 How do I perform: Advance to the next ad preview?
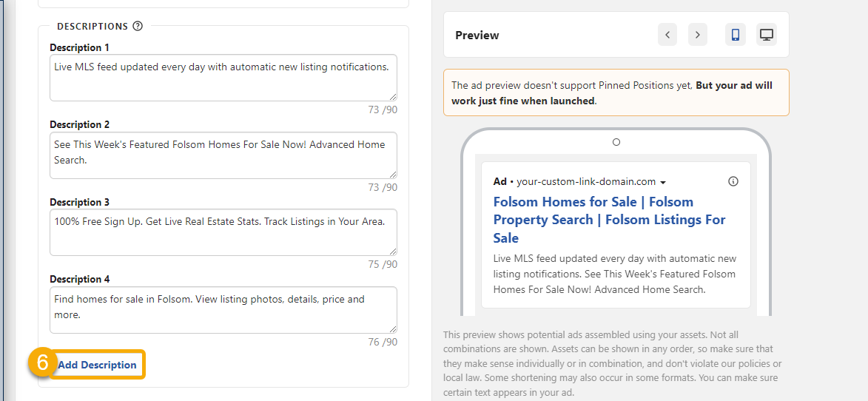697,35
